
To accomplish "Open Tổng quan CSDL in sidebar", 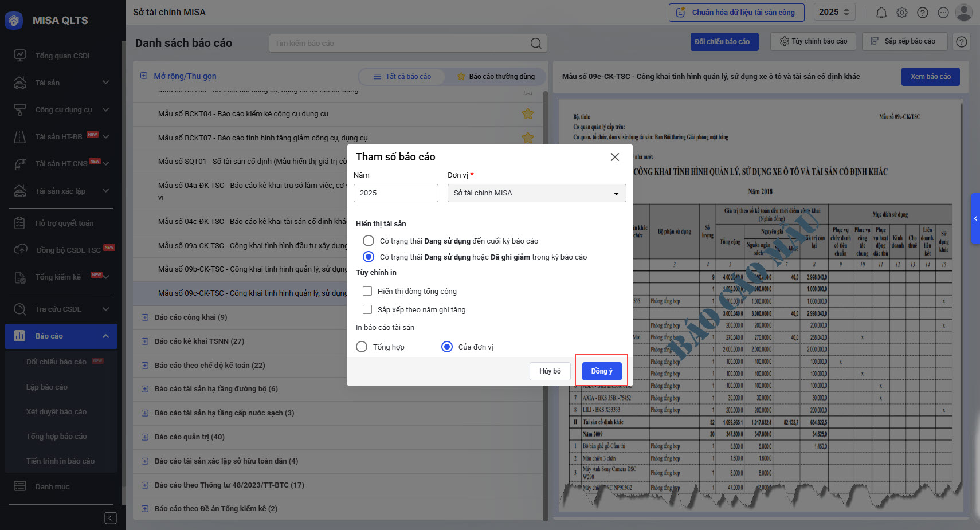I will (x=63, y=56).
